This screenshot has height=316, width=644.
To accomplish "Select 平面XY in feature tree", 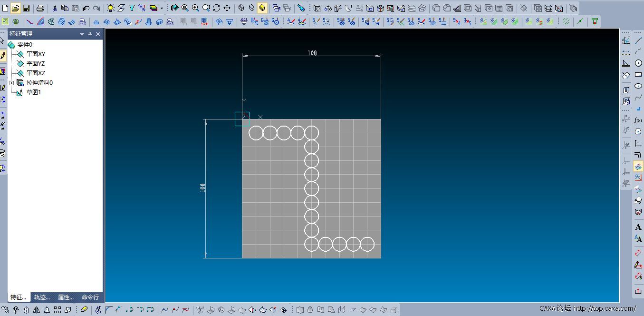I will (36, 54).
